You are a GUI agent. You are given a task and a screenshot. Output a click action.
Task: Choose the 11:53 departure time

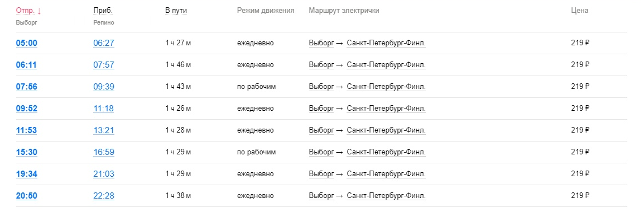(26, 130)
